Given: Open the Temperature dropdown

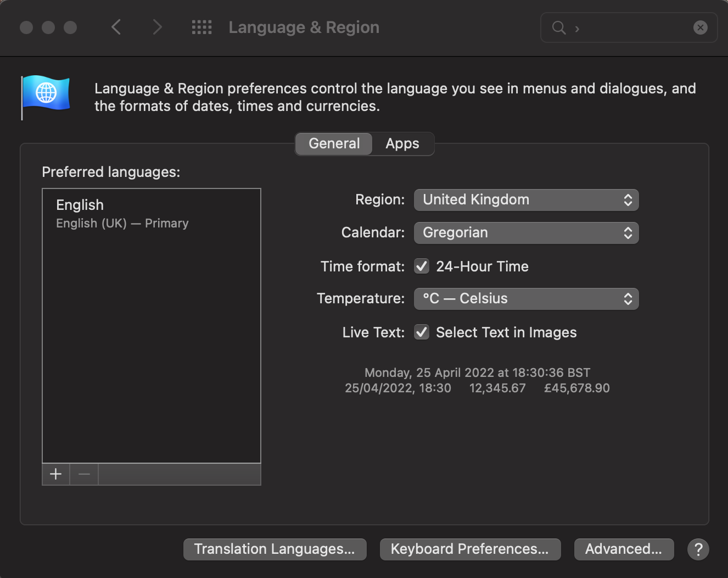Looking at the screenshot, I should (x=527, y=299).
